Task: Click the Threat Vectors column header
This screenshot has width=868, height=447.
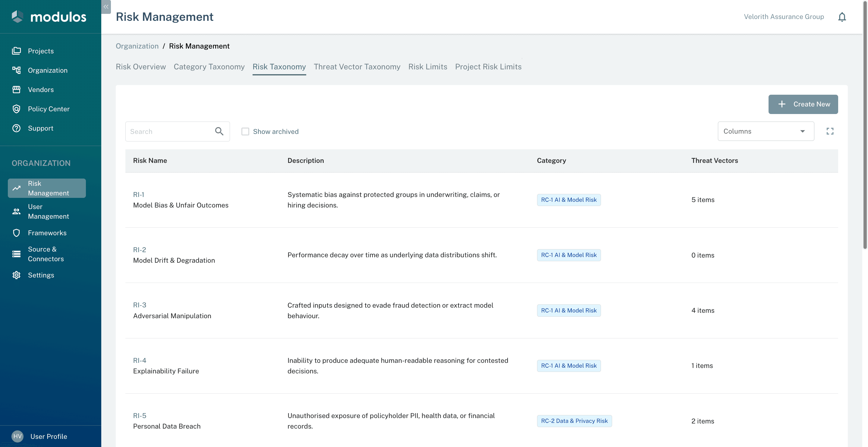Action: (714, 160)
